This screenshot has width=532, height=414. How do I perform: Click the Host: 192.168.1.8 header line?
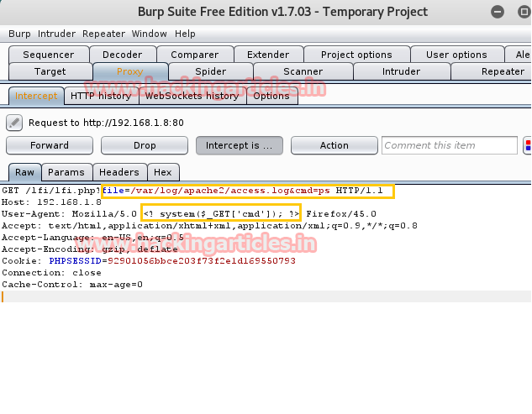click(51, 202)
